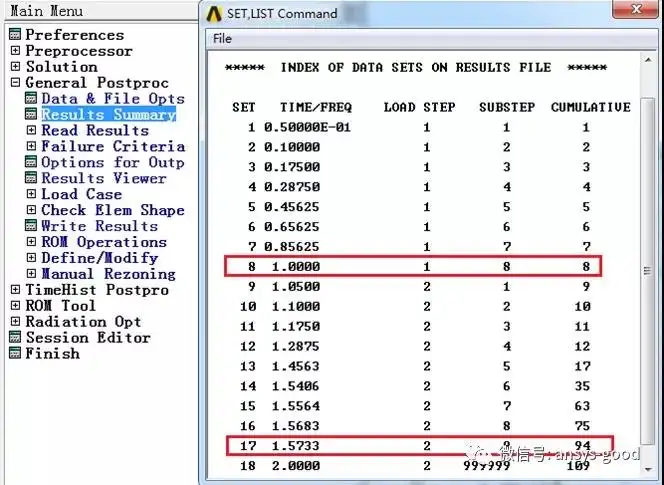Click the Preferences dialog icon
The image size is (664, 485).
coord(15,35)
